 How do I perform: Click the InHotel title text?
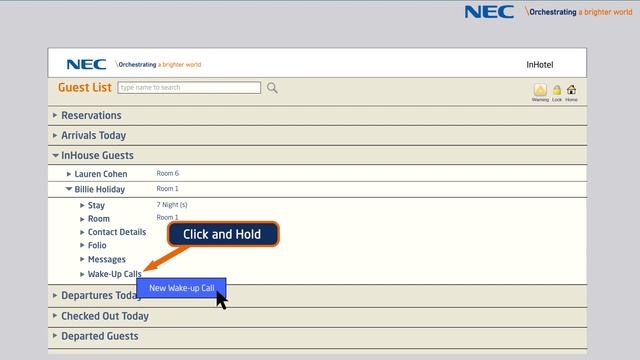pos(540,64)
